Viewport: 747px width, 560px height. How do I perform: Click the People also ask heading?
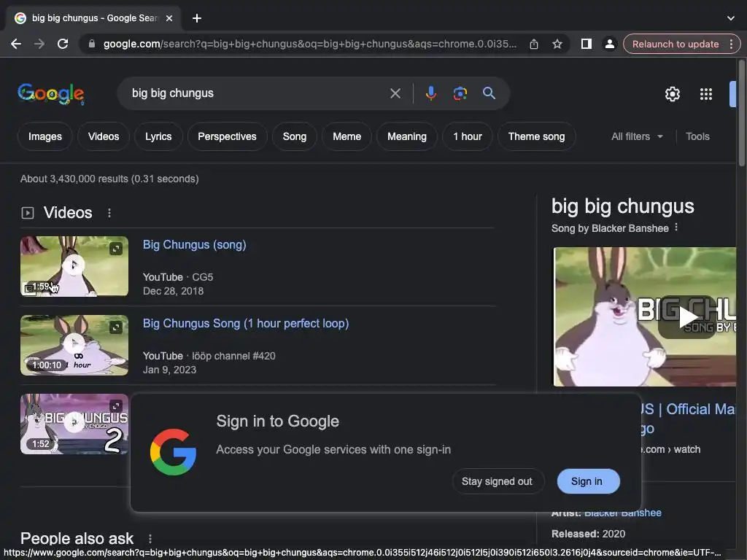click(x=77, y=539)
